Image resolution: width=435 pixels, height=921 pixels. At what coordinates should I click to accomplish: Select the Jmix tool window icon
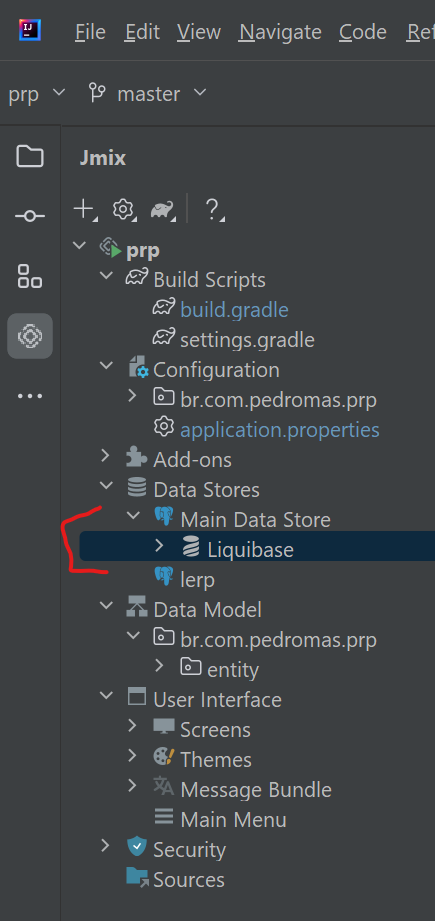30,336
